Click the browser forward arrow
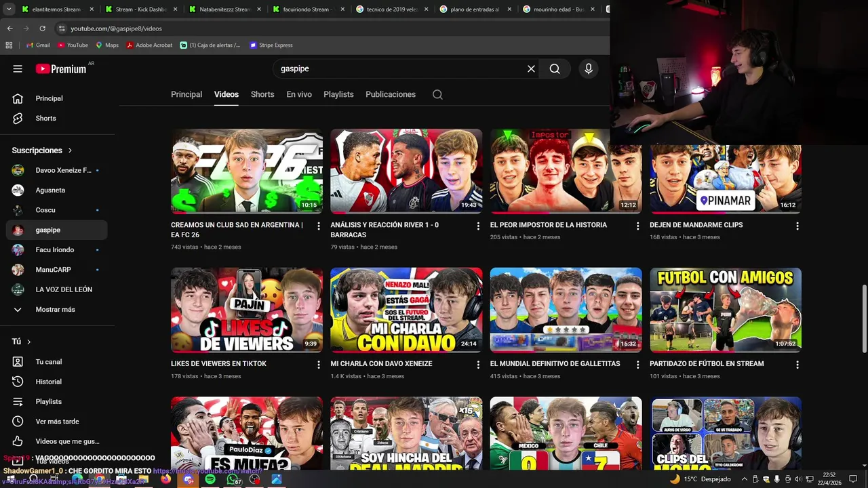868x488 pixels. tap(26, 28)
